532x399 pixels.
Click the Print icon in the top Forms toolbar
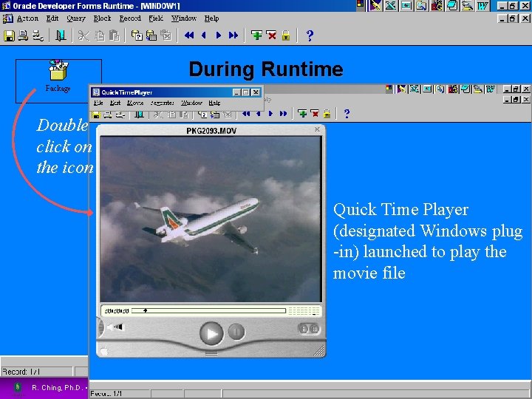click(x=24, y=35)
